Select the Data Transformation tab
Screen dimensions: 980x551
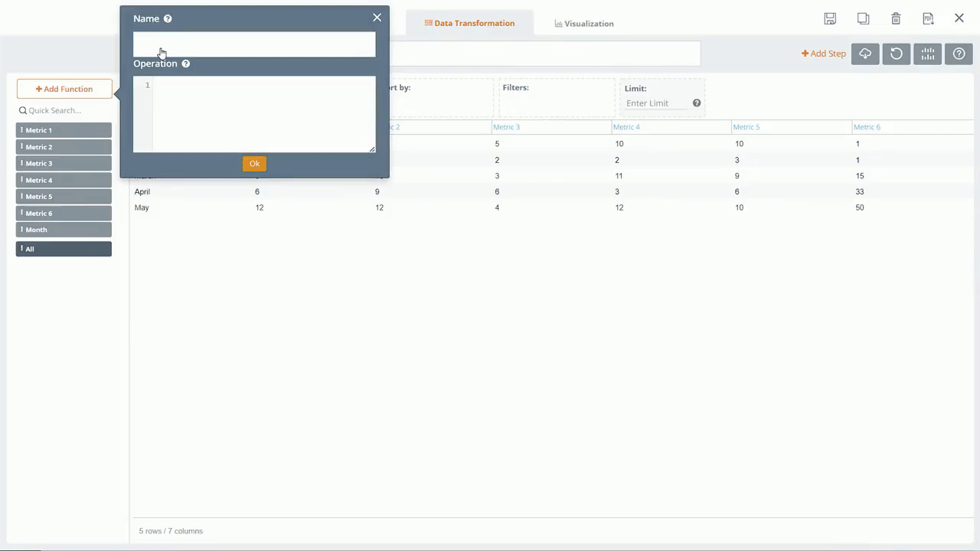469,24
